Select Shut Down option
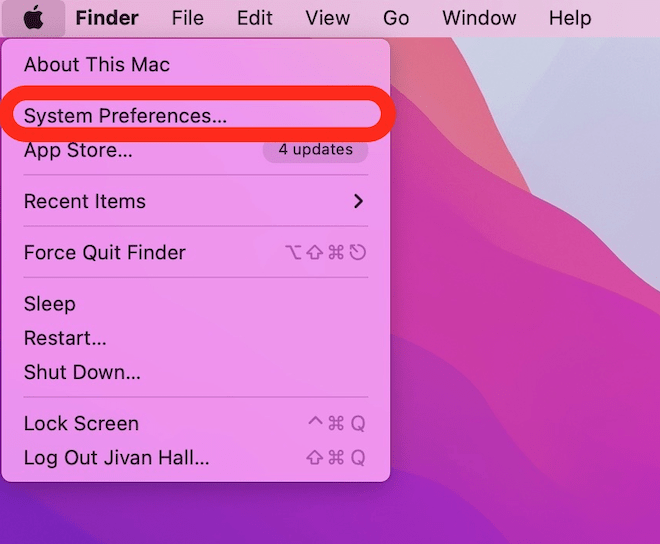Viewport: 660px width, 544px height. (82, 372)
